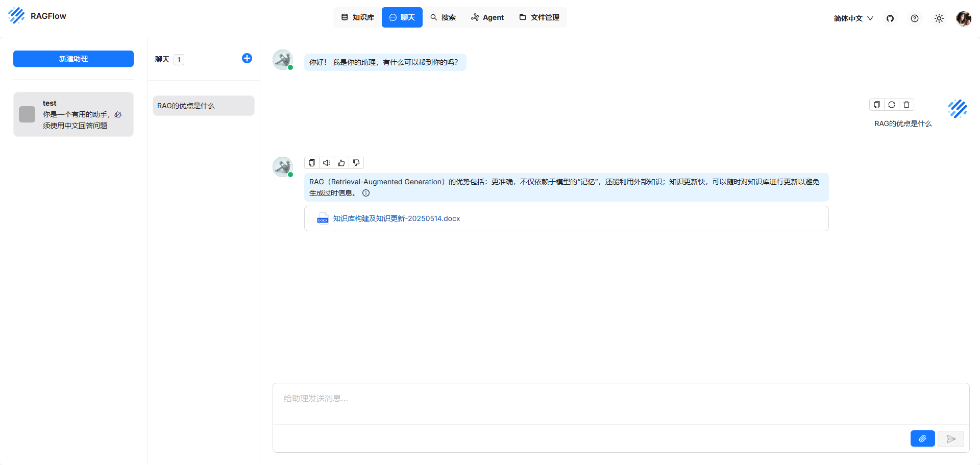Open the user profile avatar
980x465 pixels.
pos(964,18)
